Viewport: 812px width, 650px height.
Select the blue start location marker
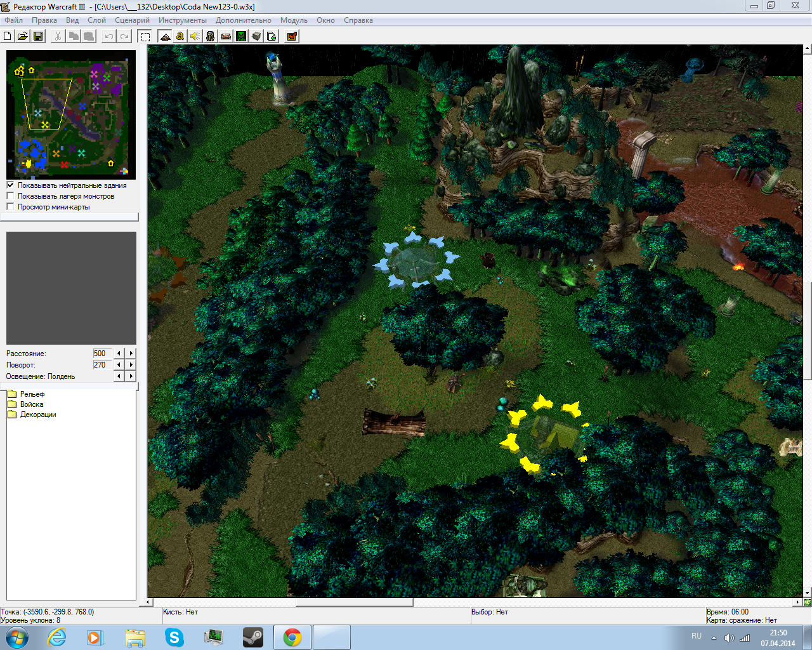click(416, 261)
